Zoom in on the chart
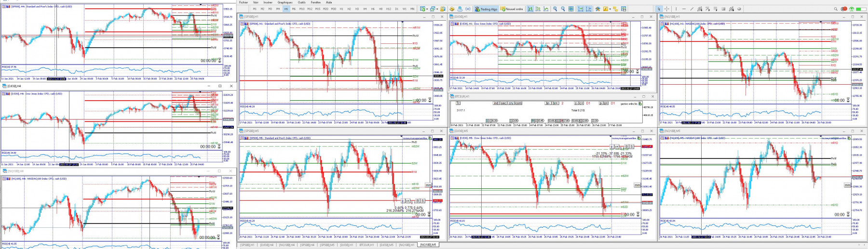868x249 pixels. click(x=555, y=9)
